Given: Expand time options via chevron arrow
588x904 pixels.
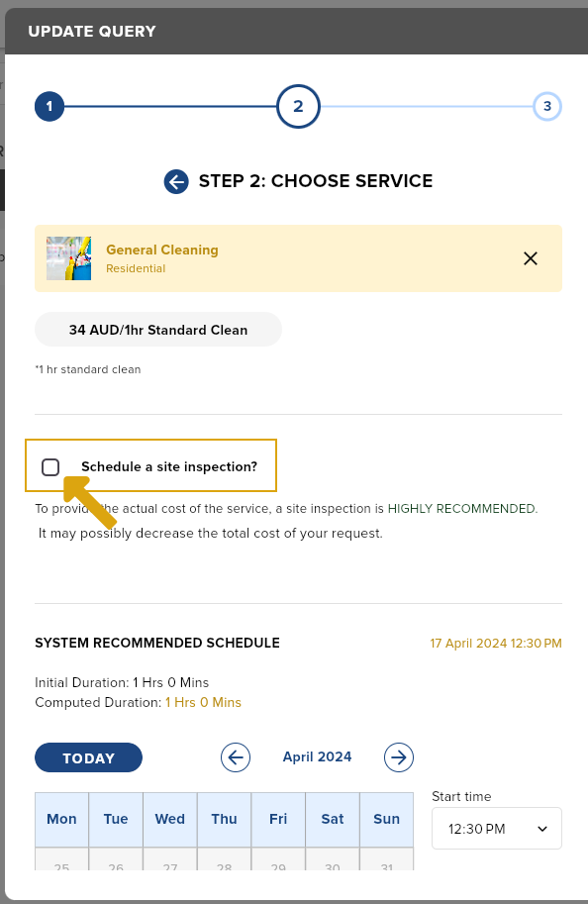Looking at the screenshot, I should [541, 829].
